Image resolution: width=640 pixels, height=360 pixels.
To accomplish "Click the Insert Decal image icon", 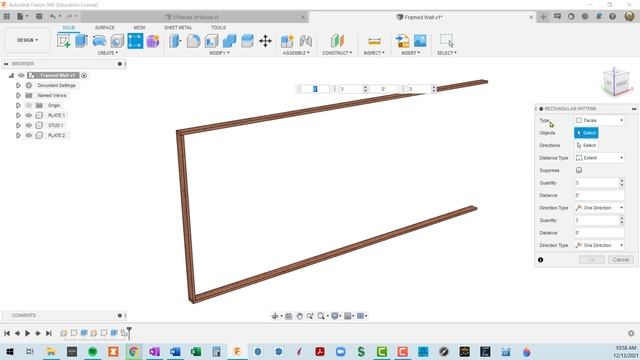I will tap(420, 41).
